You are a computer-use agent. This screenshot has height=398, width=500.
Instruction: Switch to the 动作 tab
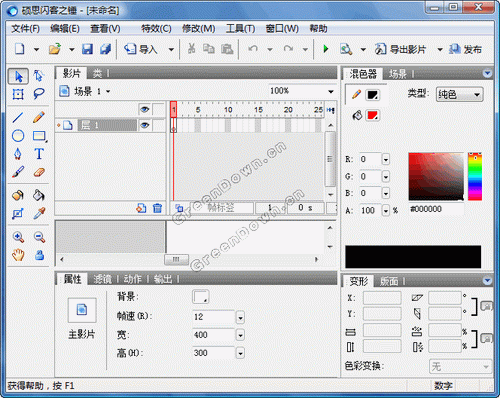(133, 279)
